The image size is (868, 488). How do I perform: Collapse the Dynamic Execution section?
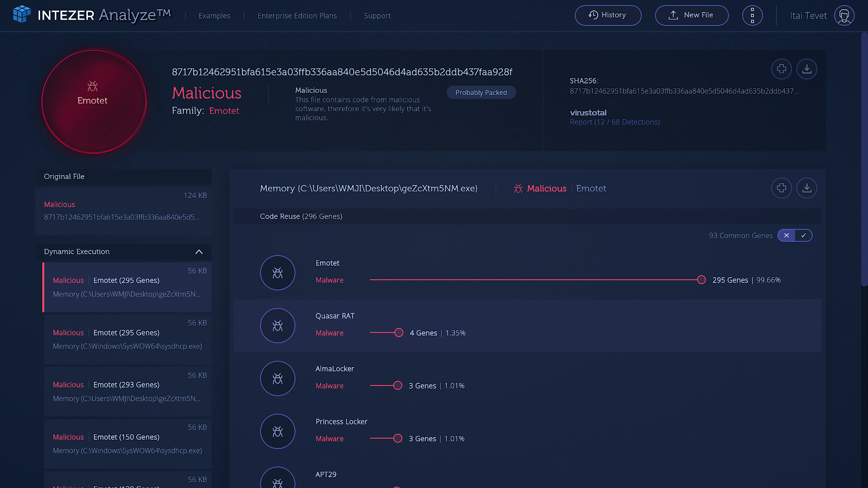(199, 252)
